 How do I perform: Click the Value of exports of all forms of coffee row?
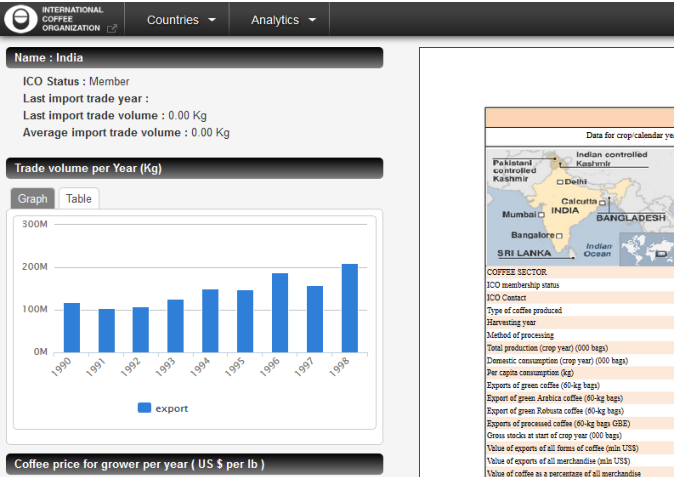point(580,448)
